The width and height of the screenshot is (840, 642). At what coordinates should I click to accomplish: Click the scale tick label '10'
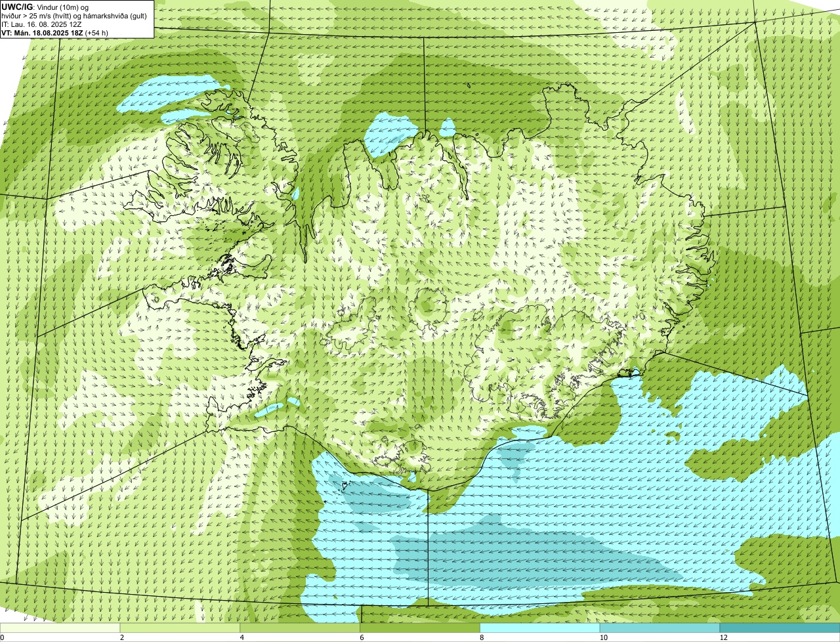603,637
